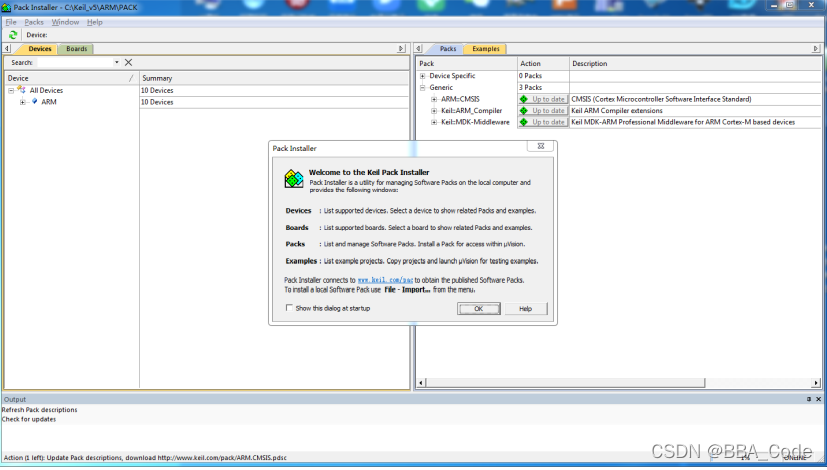Toggle Show this dialog at startup checkbox

click(289, 308)
